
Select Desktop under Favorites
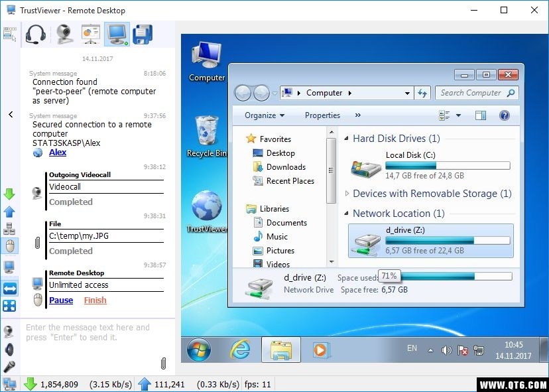point(274,153)
